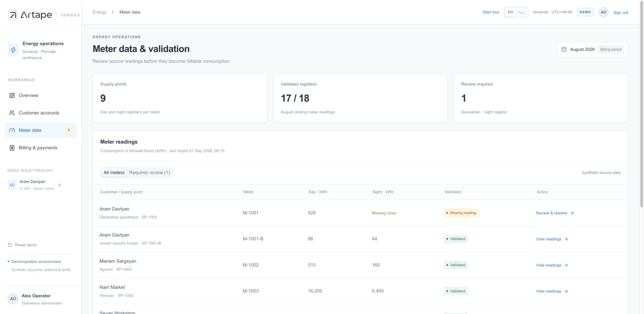The width and height of the screenshot is (644, 314).
Task: Click the Review required summary card
Action: (x=541, y=98)
